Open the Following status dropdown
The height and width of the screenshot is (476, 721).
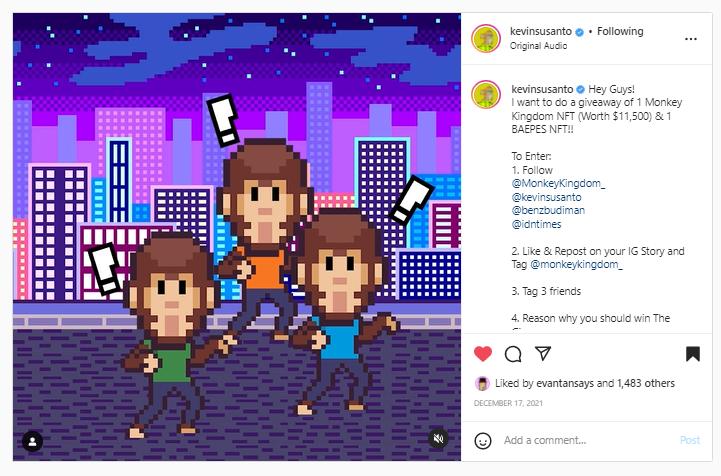(620, 31)
